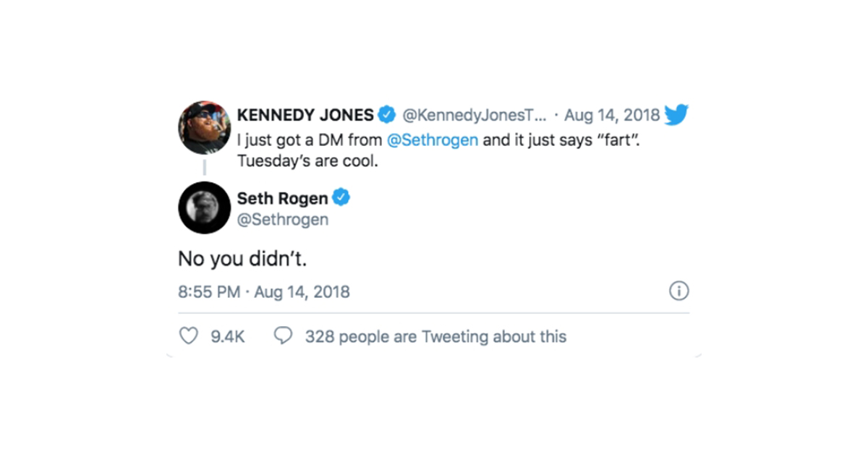Click the blue @Sethrogen mention in Kennedy's tweet
The width and height of the screenshot is (868, 454).
433,140
